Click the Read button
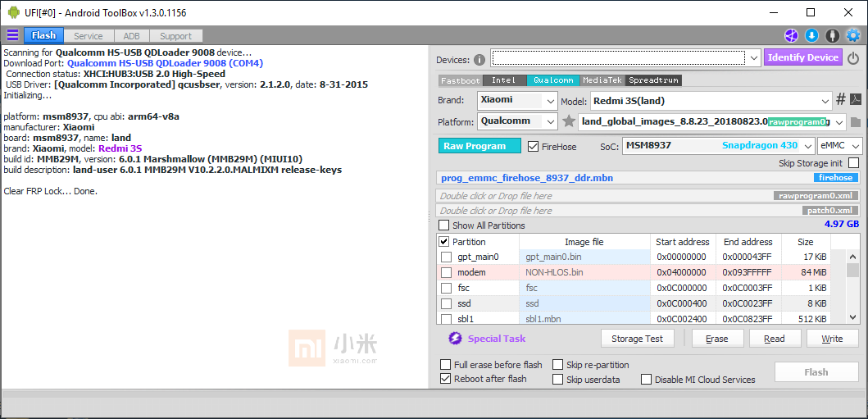868x419 pixels. 775,339
